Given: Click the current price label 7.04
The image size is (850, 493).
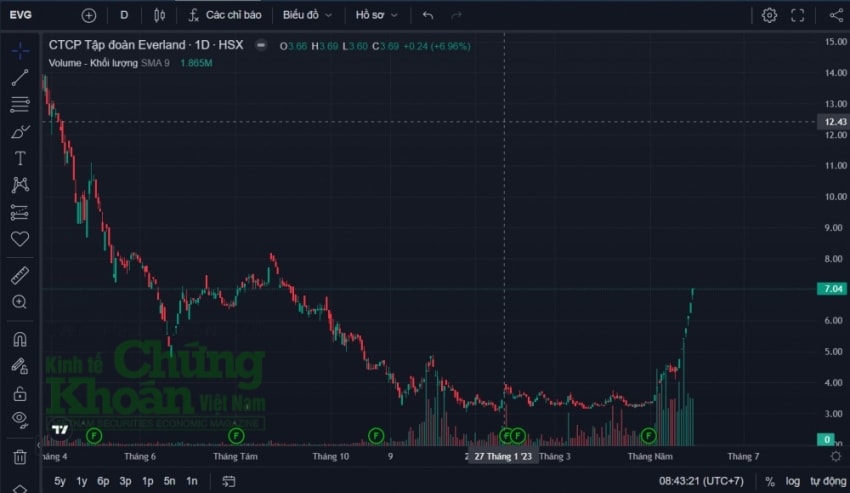Looking at the screenshot, I should click(833, 289).
